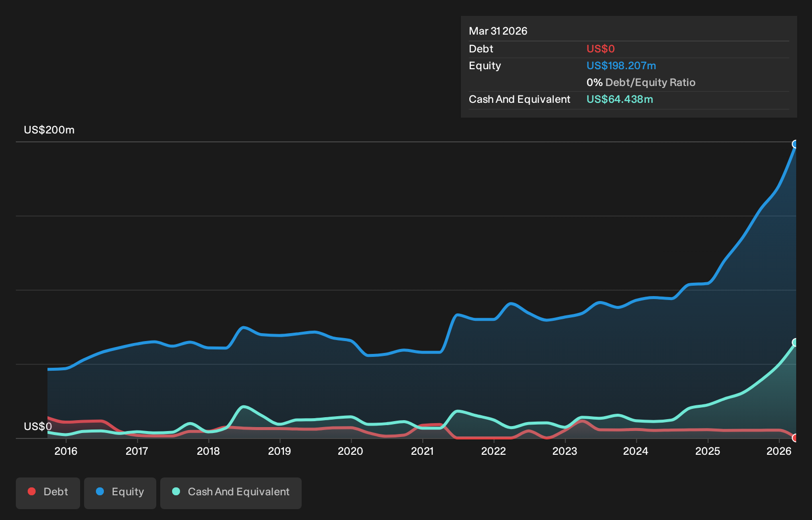
Task: Click the Equity row label in tooltip
Action: tap(485, 66)
